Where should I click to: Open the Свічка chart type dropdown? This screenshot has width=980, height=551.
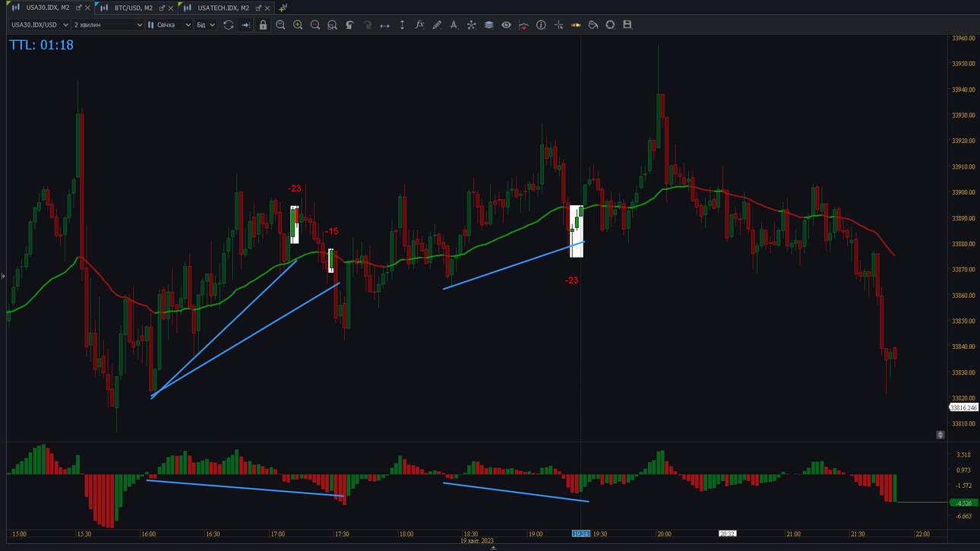169,25
